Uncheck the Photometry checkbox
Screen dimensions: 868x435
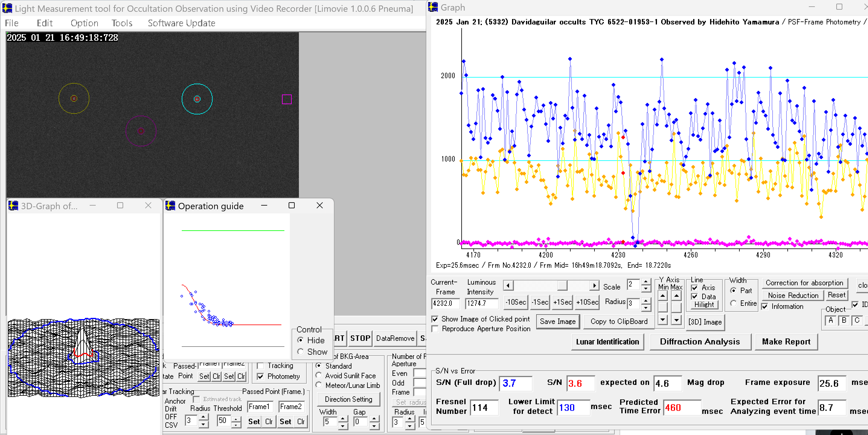pyautogui.click(x=261, y=376)
